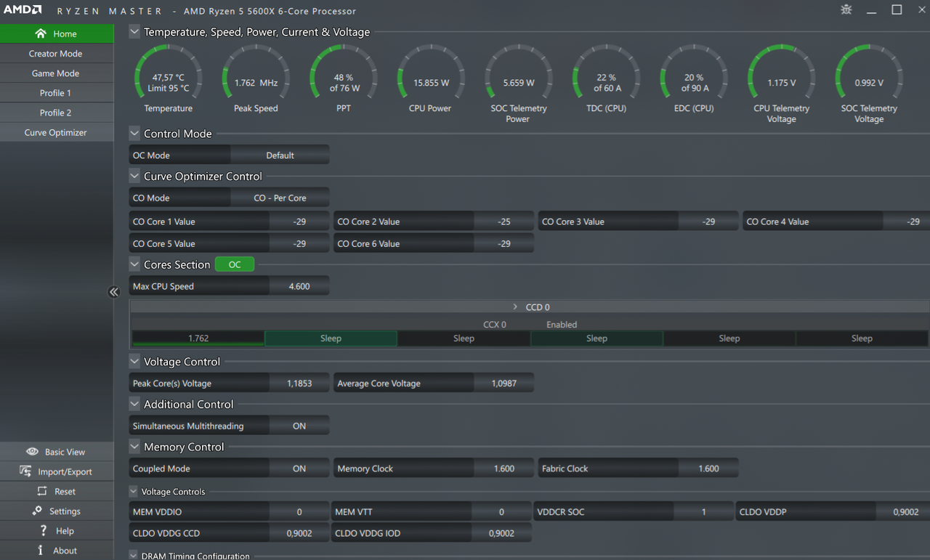Collapse the Voltage Controls subsection
Screen dimensions: 930x560
coord(134,492)
